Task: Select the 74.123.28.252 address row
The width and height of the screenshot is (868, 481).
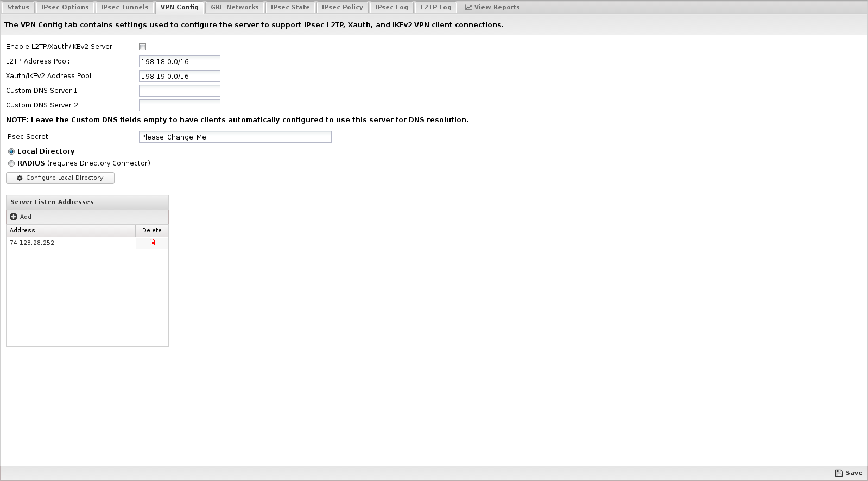Action: (71, 243)
